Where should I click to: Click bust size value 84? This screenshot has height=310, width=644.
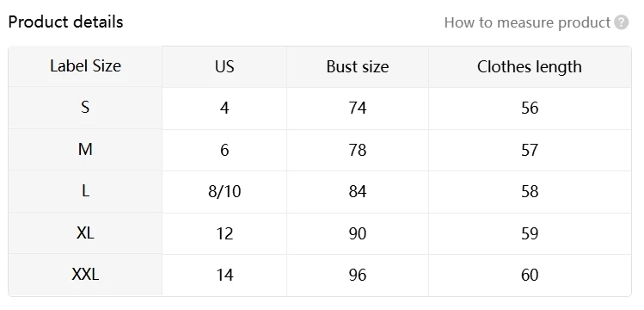[358, 191]
